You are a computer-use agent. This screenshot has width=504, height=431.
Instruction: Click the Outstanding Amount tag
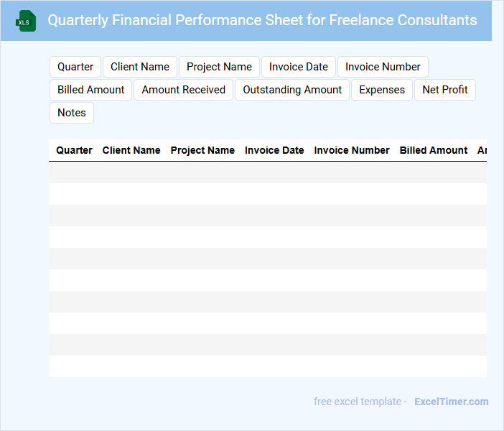point(292,90)
